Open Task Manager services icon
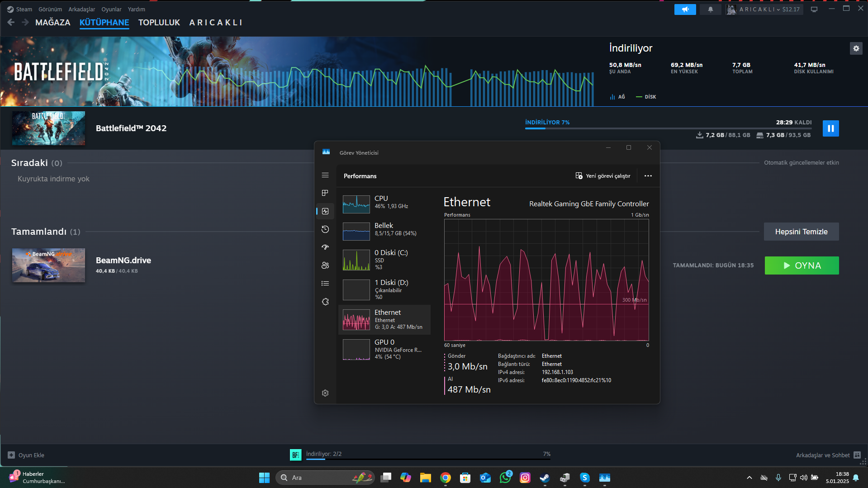 [325, 302]
